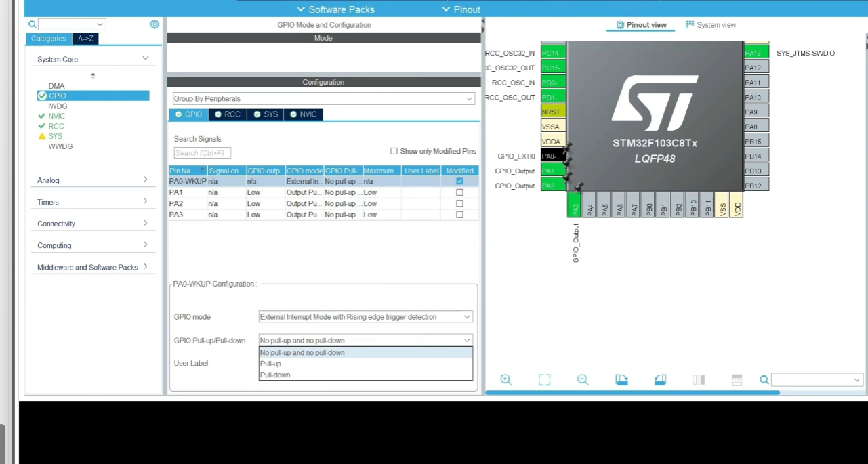Open the Pinout menu

point(461,9)
